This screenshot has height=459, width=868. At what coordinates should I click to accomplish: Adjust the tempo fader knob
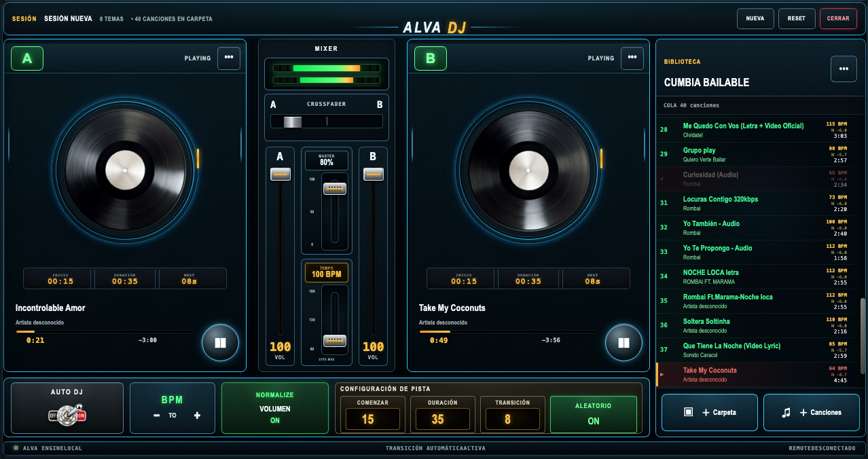pos(334,340)
